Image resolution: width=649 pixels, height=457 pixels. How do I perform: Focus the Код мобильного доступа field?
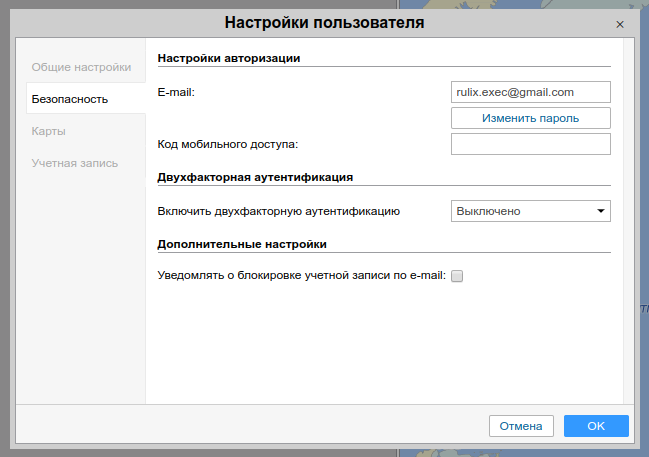tap(530, 144)
